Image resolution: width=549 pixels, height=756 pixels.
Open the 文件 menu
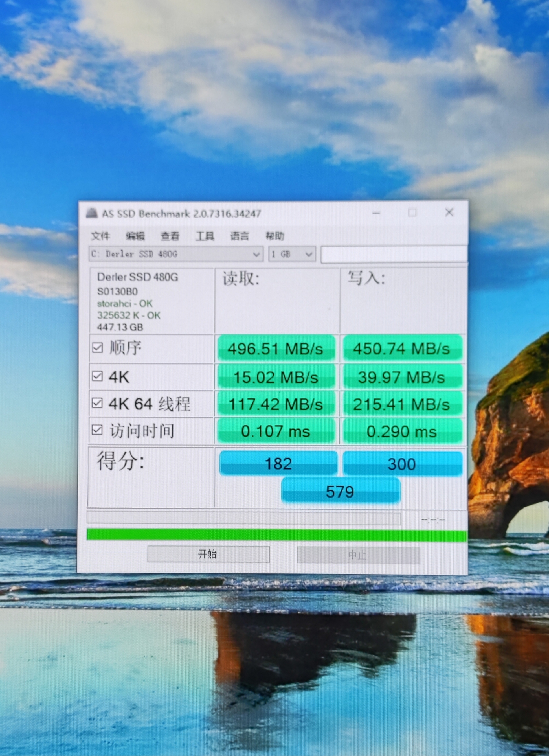100,236
